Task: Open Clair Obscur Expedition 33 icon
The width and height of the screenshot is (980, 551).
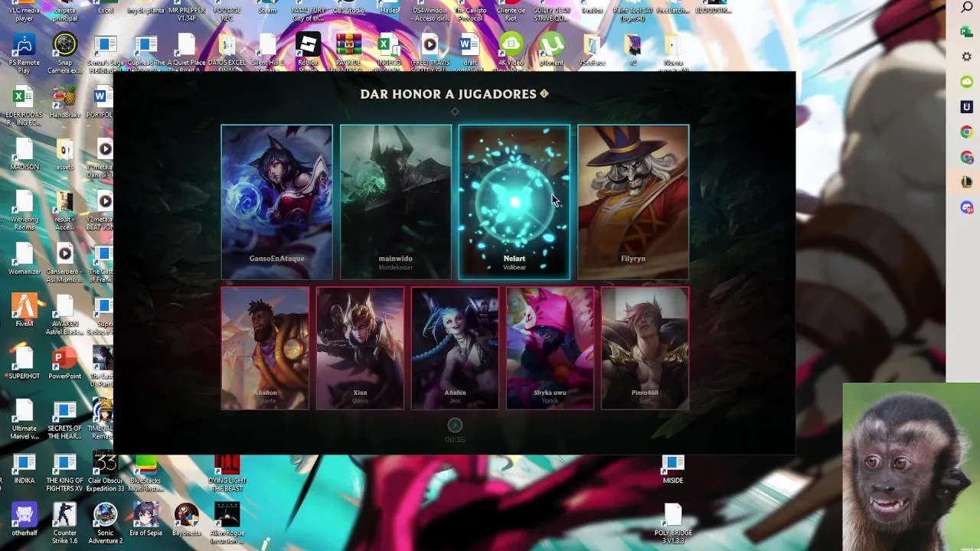Action: coord(105,472)
